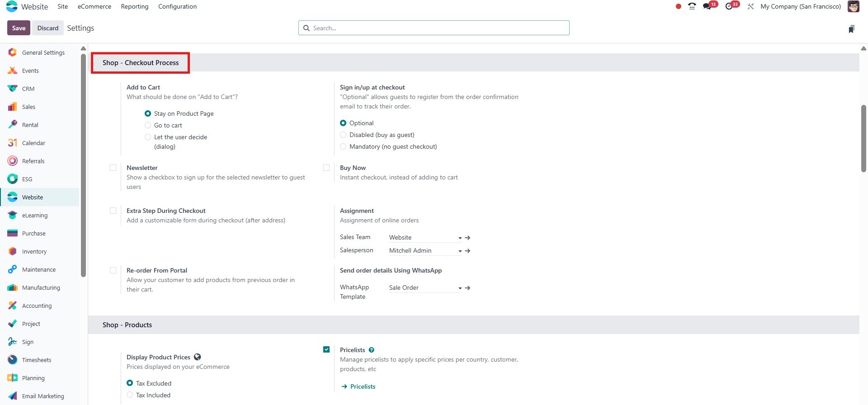Open the Sales Team external link arrow
This screenshot has height=405, width=868.
click(468, 238)
